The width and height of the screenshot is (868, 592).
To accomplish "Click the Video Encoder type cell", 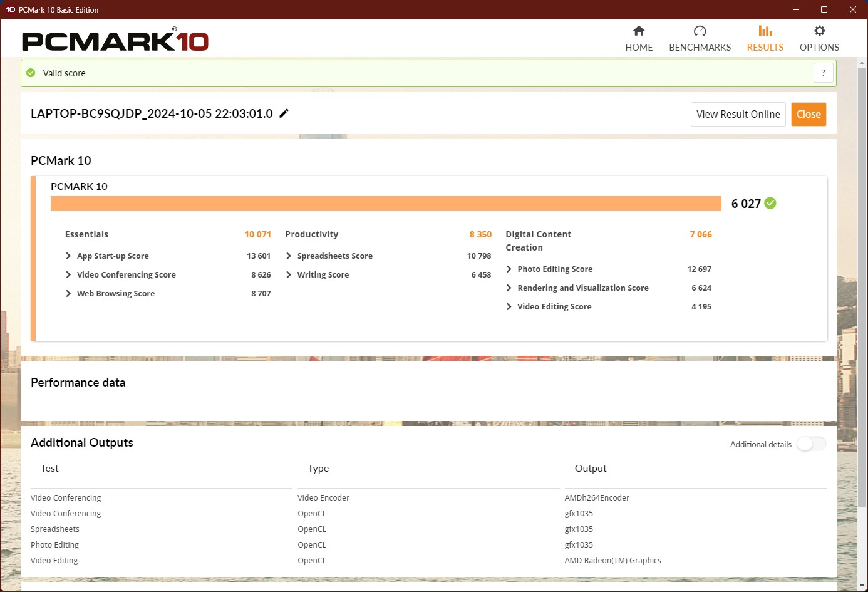I will coord(323,497).
